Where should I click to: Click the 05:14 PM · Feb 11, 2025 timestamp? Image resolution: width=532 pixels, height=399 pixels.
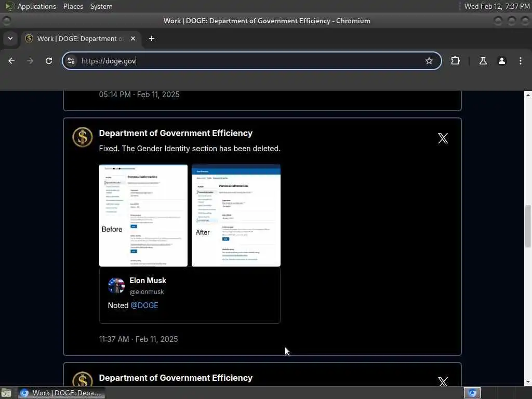click(139, 95)
